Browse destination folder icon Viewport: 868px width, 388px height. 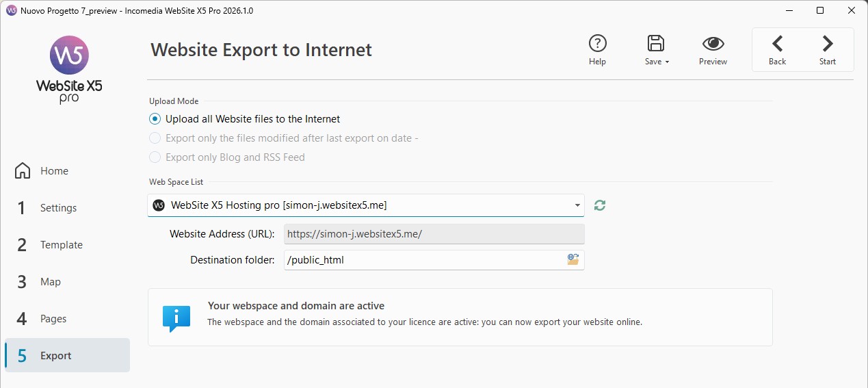point(573,259)
